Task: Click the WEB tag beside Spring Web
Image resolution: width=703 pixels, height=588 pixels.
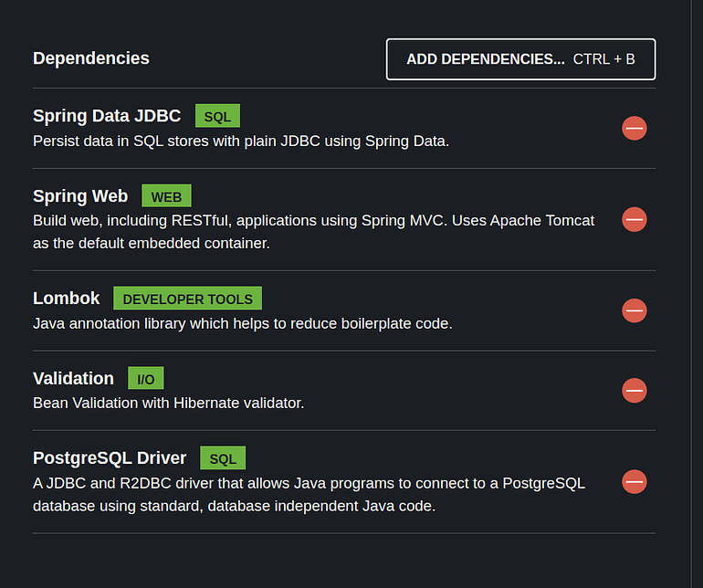Action: (166, 196)
